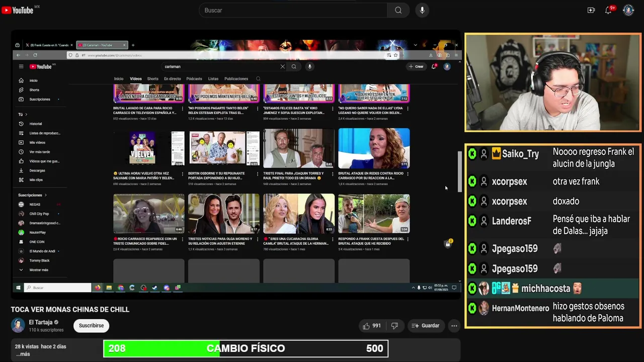Click the search magnifier button in the outer header
Image resolution: width=644 pixels, height=362 pixels.
point(398,10)
